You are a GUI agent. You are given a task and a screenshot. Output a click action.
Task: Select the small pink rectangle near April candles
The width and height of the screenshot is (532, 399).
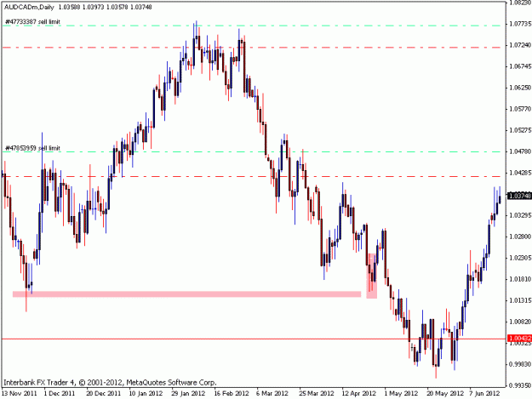coord(371,276)
